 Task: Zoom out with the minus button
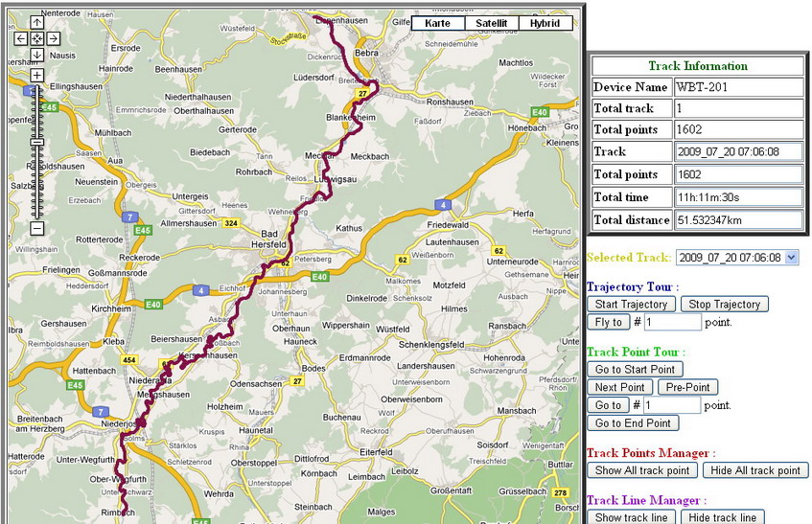(x=36, y=228)
